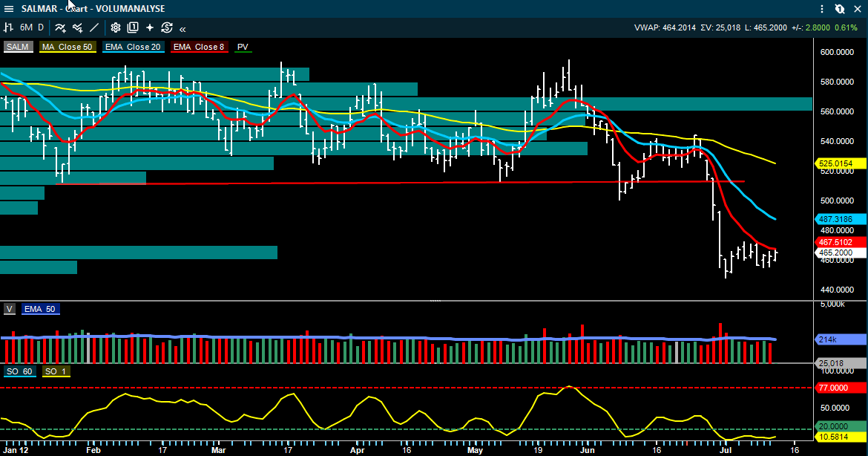The height and width of the screenshot is (456, 868).
Task: Click the 580.0000 price axis label
Action: coord(836,82)
